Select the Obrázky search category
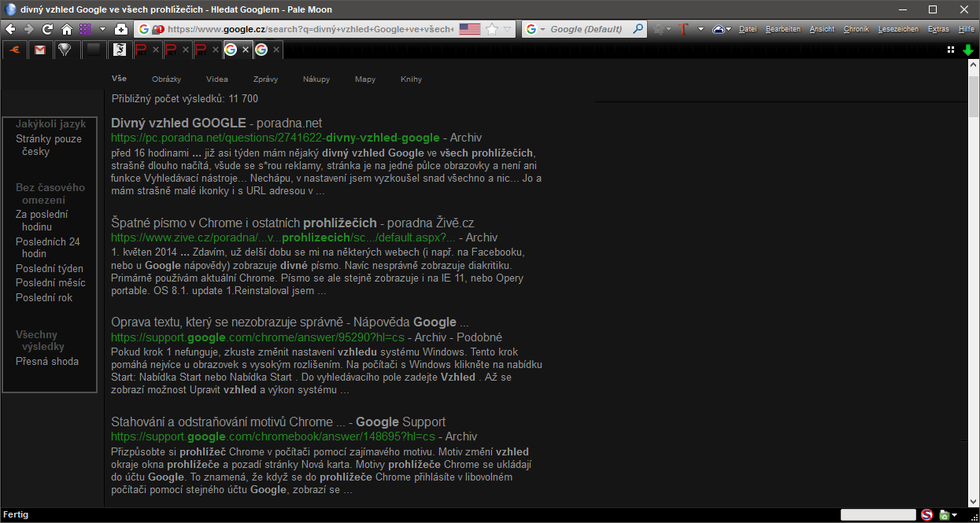 click(x=166, y=79)
